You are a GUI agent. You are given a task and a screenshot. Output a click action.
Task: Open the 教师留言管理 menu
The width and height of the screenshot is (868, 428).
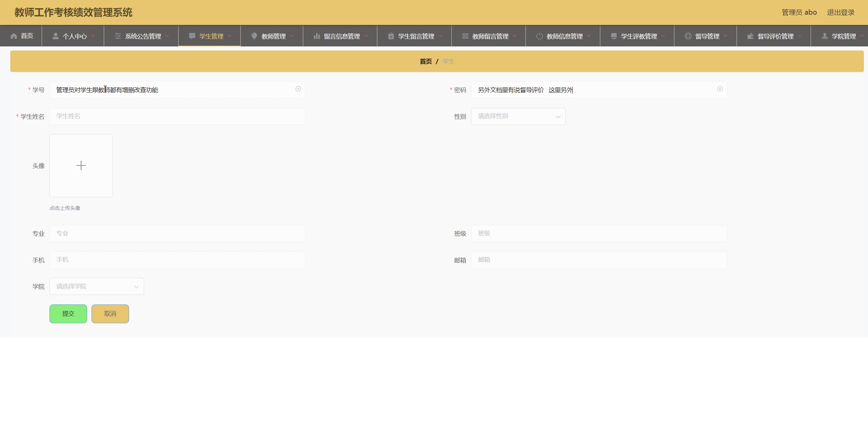click(490, 36)
